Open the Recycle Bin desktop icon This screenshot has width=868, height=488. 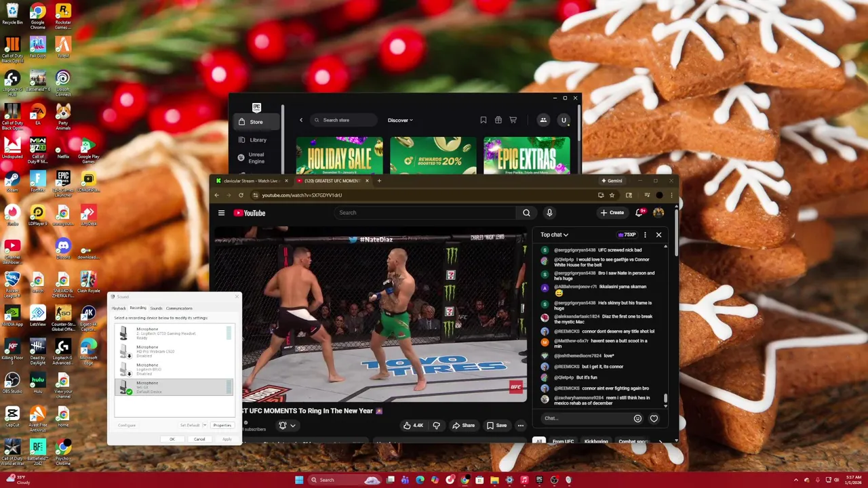coord(12,15)
